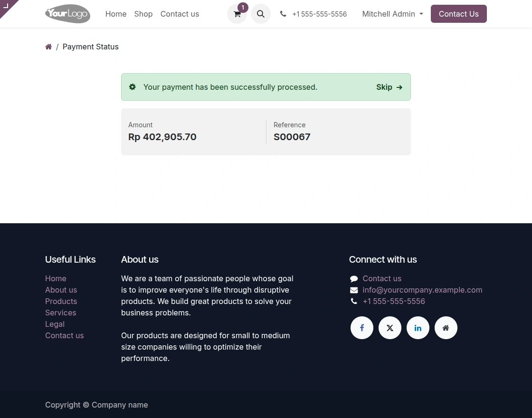Open the LinkedIn social icon
Screen dimensions: 532x418
(418, 328)
